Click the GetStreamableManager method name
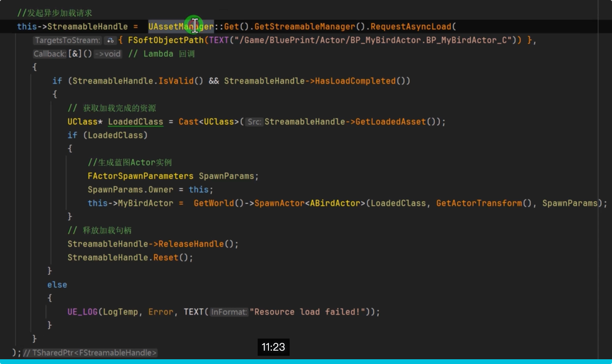 (x=304, y=27)
